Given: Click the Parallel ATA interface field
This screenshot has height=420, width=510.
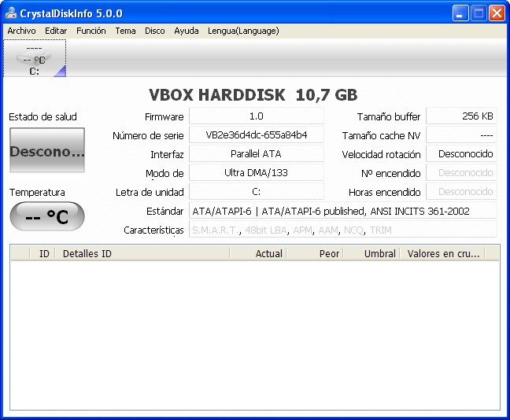Looking at the screenshot, I should tap(257, 153).
